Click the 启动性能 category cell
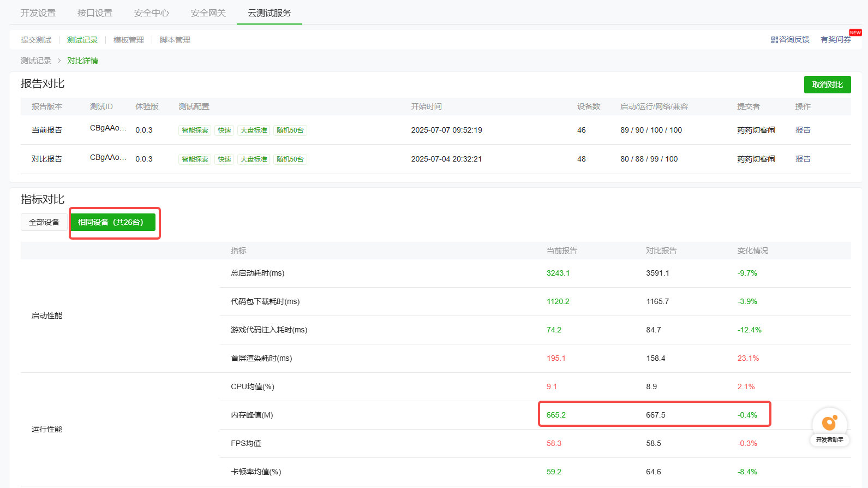 point(47,316)
